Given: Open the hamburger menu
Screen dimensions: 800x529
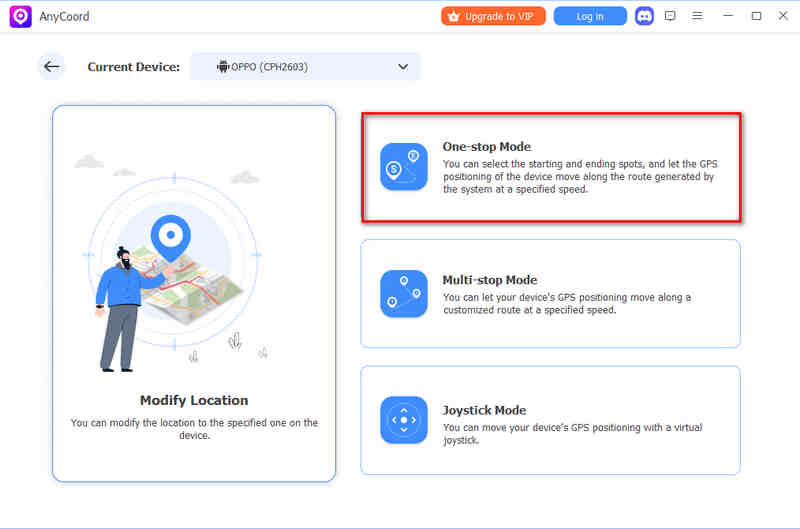Looking at the screenshot, I should [697, 16].
